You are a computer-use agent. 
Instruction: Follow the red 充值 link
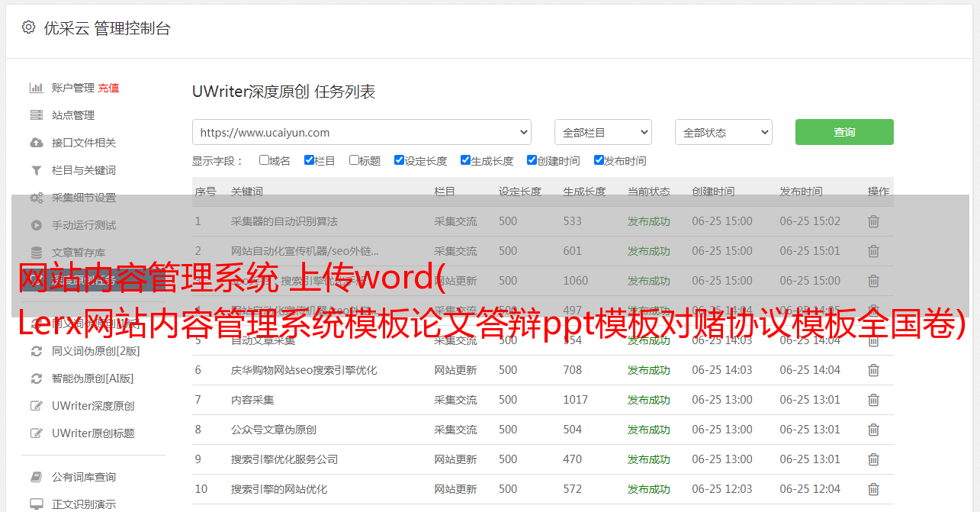click(x=108, y=88)
